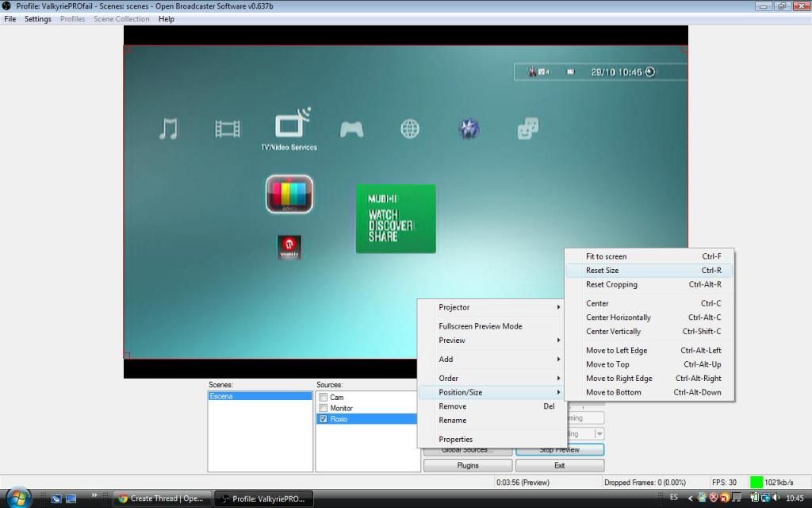Click the Friends smiley faces icon in preview
Screen dimensions: 812x508
point(527,129)
